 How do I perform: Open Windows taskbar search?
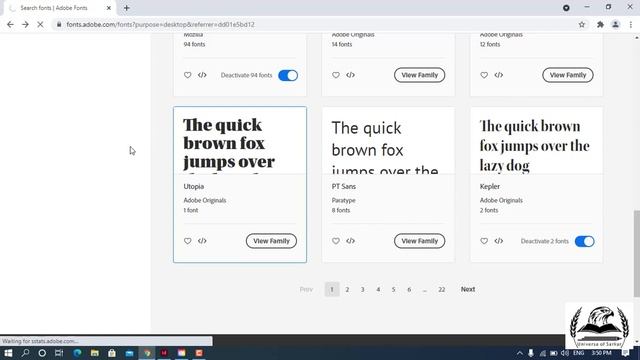[25, 353]
